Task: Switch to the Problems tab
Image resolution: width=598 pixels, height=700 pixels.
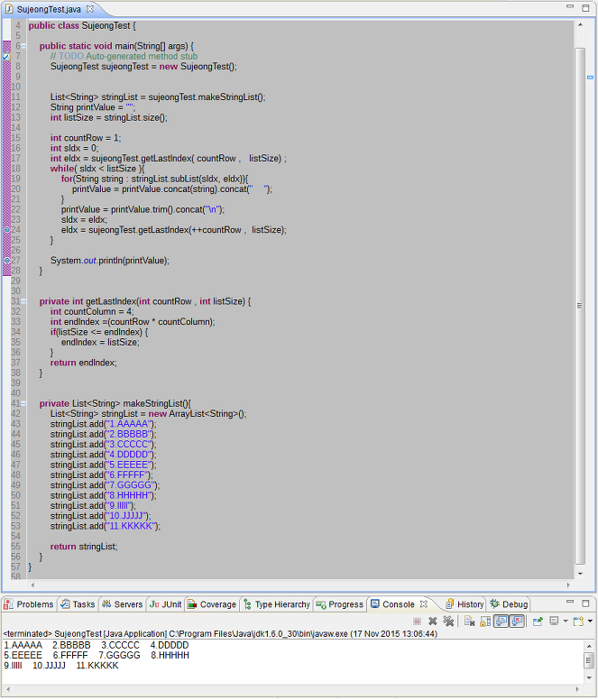Action: pyautogui.click(x=29, y=604)
